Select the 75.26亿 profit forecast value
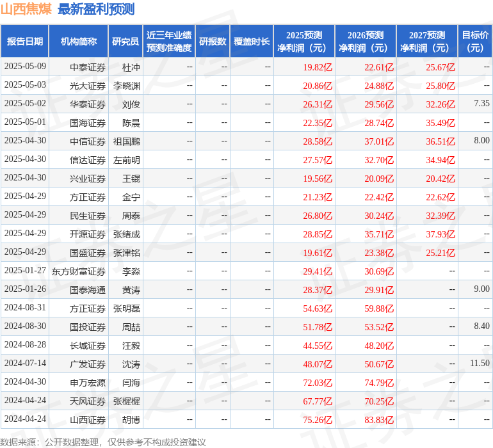493x448 pixels. coord(318,420)
